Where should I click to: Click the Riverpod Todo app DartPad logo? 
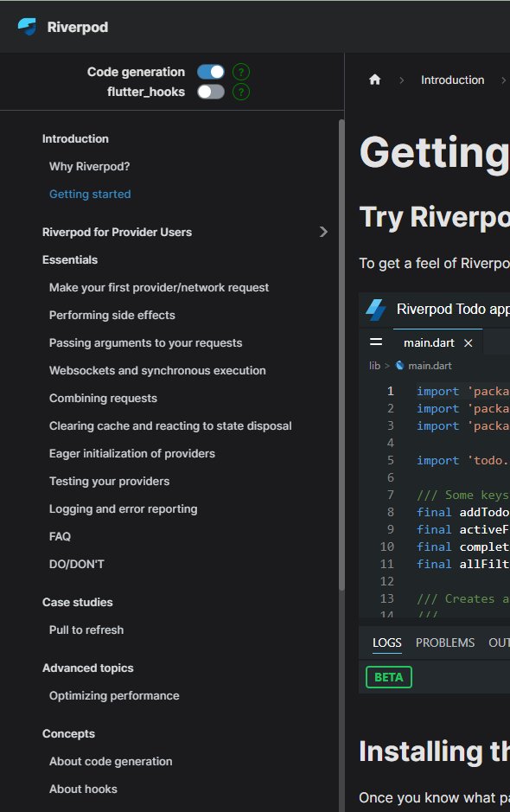(376, 310)
